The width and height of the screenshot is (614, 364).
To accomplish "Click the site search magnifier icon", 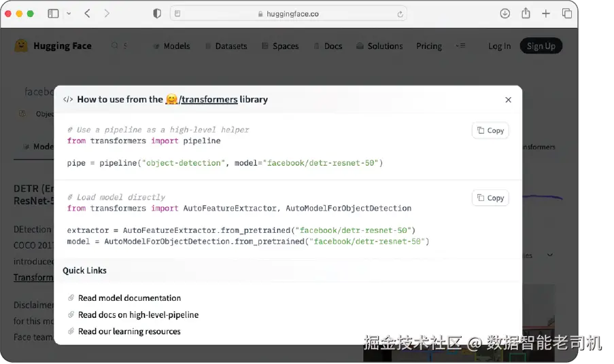I will click(114, 45).
